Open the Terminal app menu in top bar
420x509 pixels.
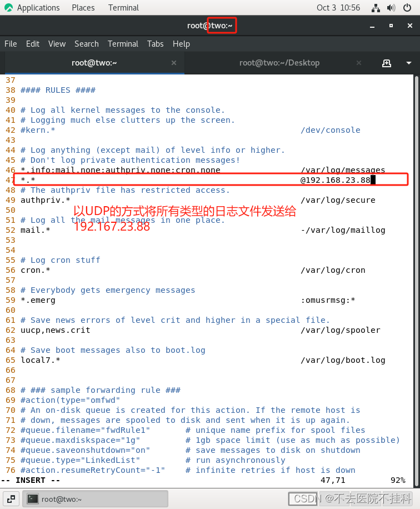123,8
